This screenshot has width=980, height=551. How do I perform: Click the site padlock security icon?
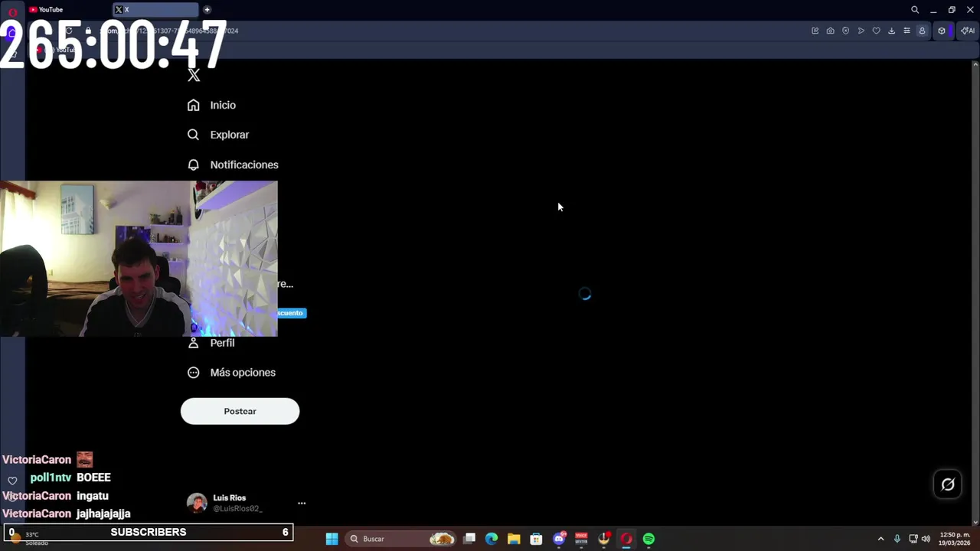[x=88, y=31]
